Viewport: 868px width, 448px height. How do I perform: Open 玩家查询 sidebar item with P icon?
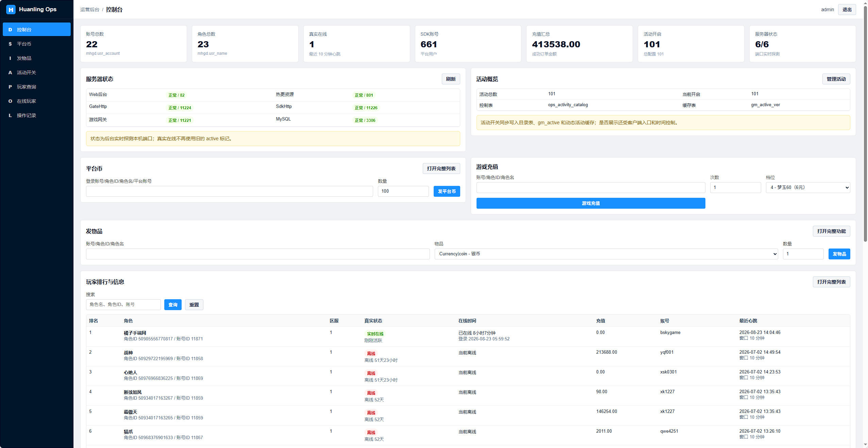(37, 86)
